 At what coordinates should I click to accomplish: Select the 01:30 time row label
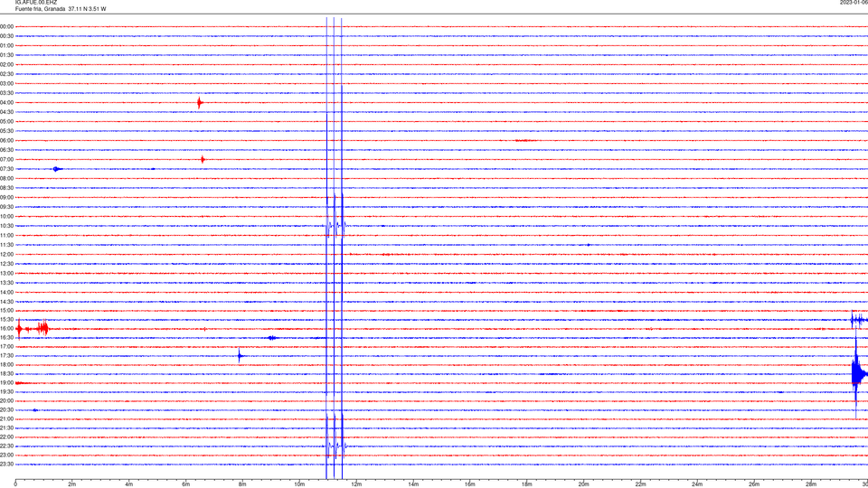pos(6,55)
